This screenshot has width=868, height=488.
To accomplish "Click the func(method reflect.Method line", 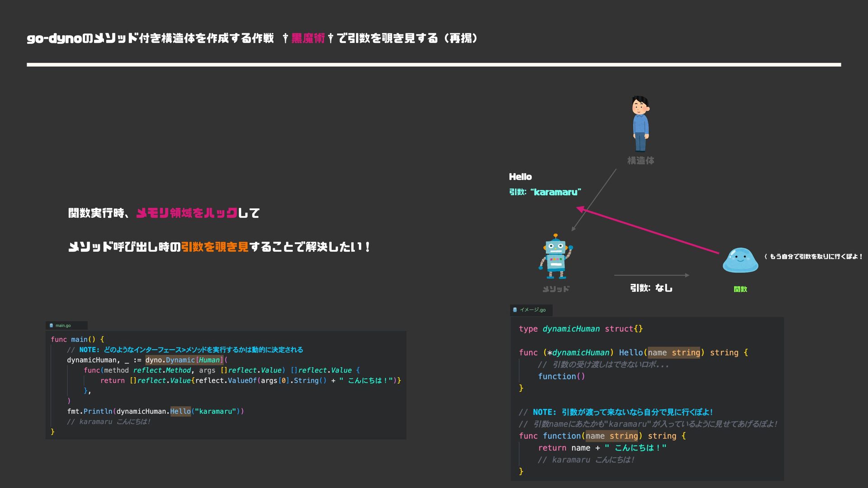I will click(222, 370).
